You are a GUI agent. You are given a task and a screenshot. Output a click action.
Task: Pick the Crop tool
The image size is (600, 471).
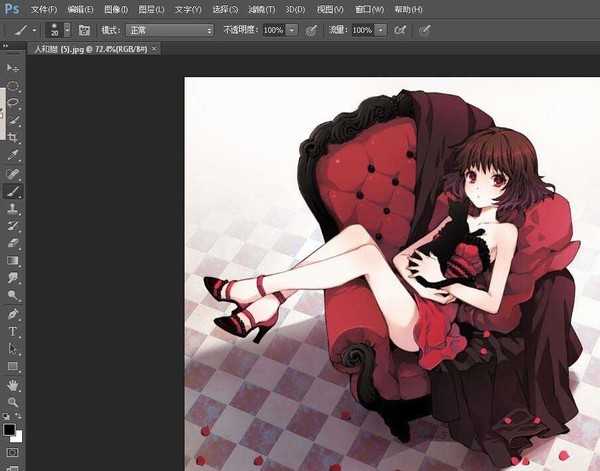click(x=13, y=137)
